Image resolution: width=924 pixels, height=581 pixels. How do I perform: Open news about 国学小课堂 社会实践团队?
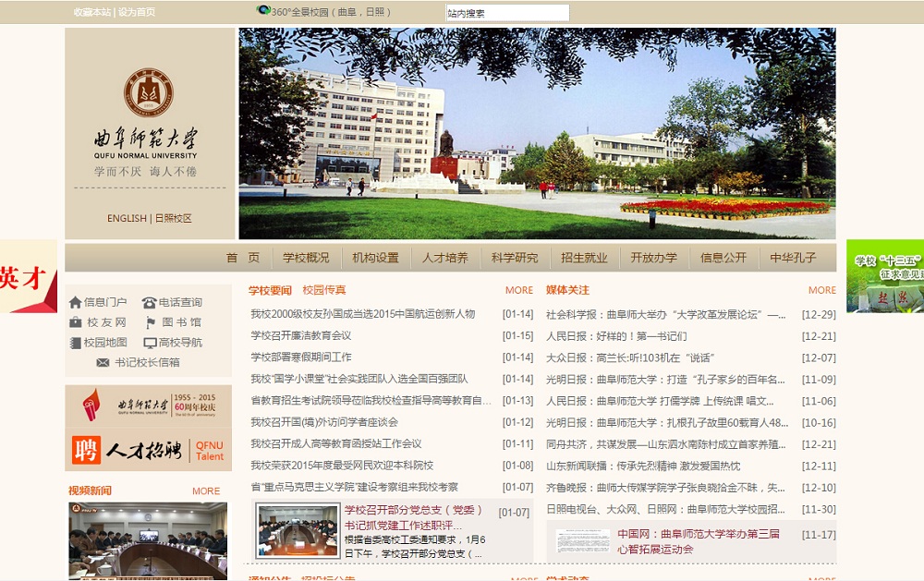click(x=359, y=379)
